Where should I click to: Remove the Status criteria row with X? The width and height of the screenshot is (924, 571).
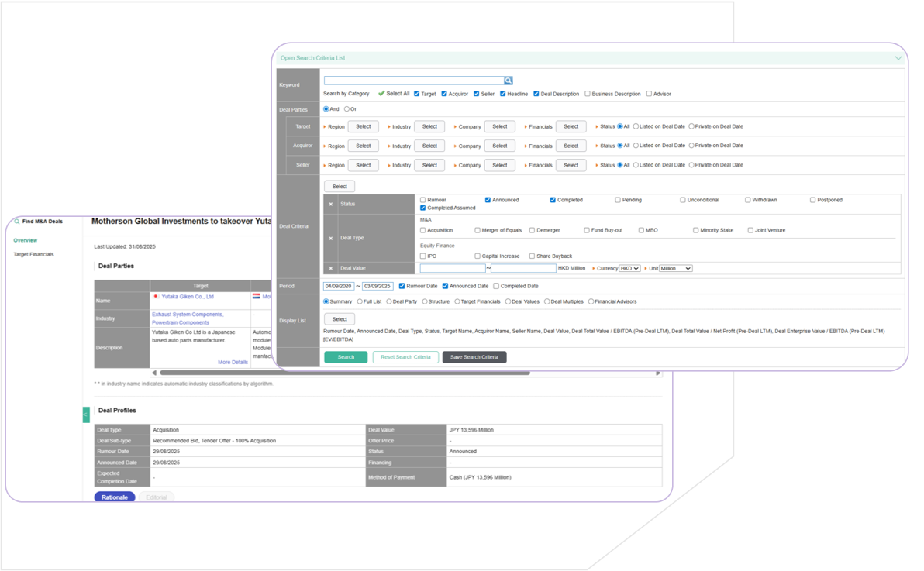(x=331, y=205)
